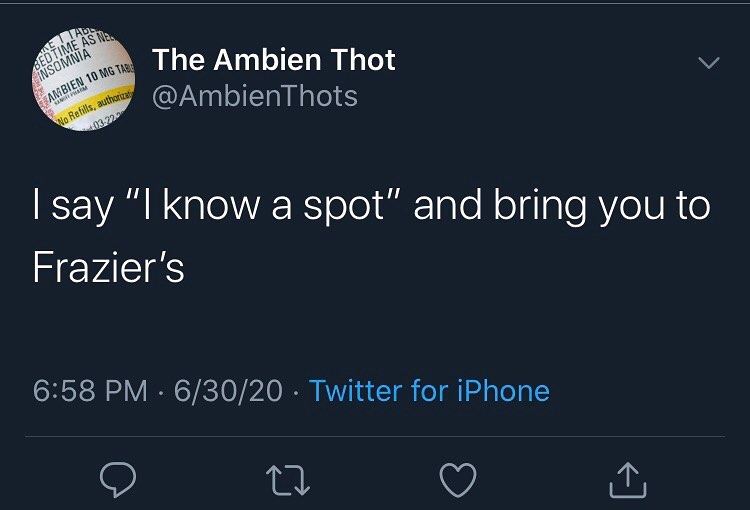The image size is (750, 510).
Task: Open the Twitter for iPhone source link
Action: click(x=430, y=390)
